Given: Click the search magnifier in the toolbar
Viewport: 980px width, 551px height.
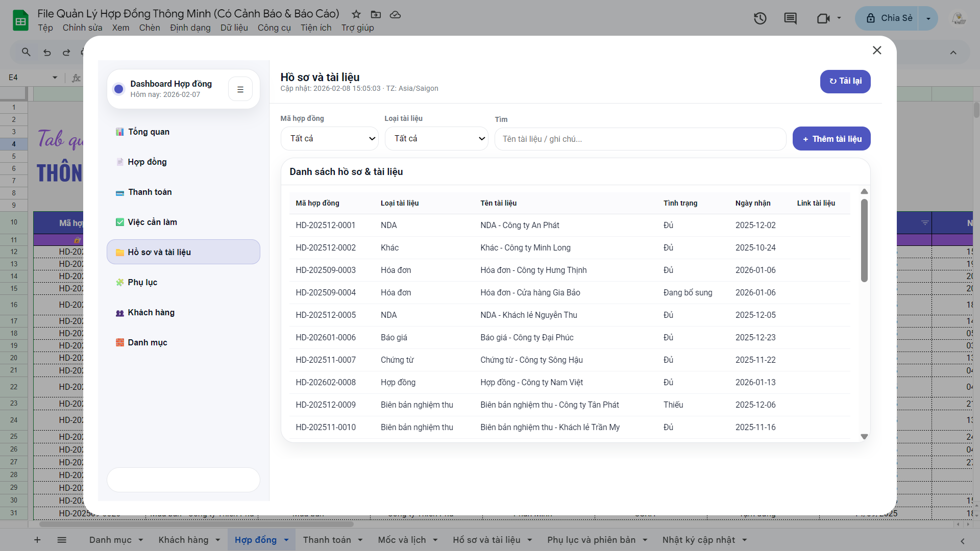Looking at the screenshot, I should (x=26, y=52).
